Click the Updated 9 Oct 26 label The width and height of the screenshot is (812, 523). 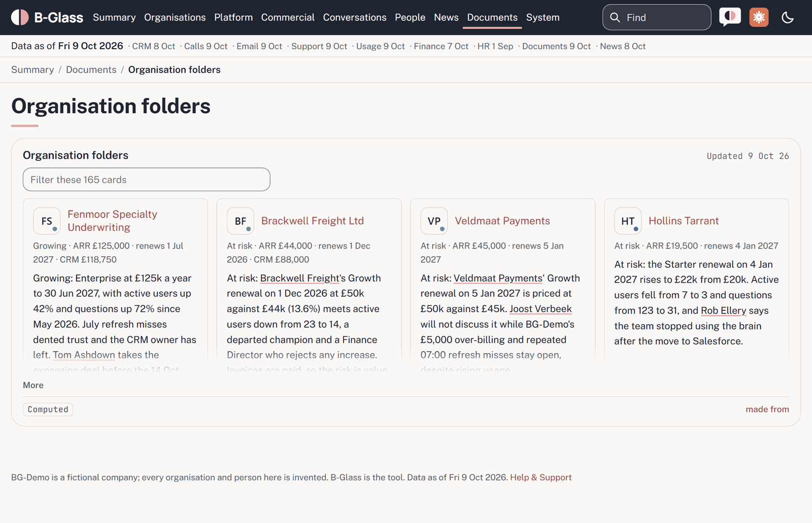click(x=748, y=156)
